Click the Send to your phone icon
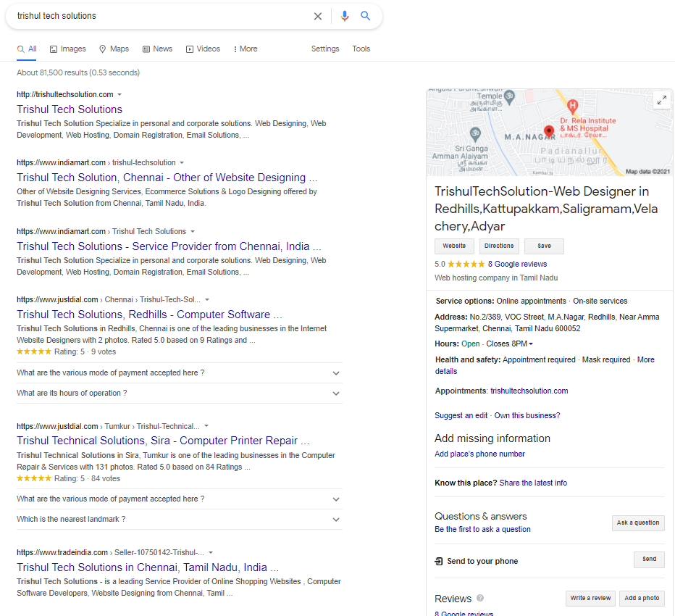The width and height of the screenshot is (675, 616). pyautogui.click(x=439, y=562)
